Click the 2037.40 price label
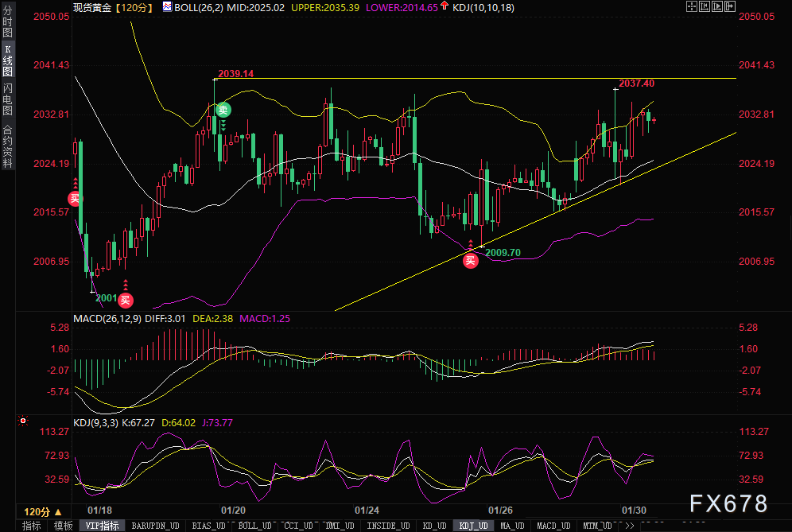The height and width of the screenshot is (532, 792). [x=636, y=83]
